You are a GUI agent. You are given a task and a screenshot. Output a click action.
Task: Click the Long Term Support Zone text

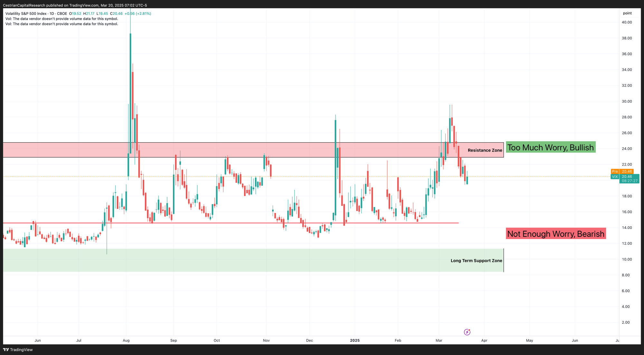click(x=476, y=261)
